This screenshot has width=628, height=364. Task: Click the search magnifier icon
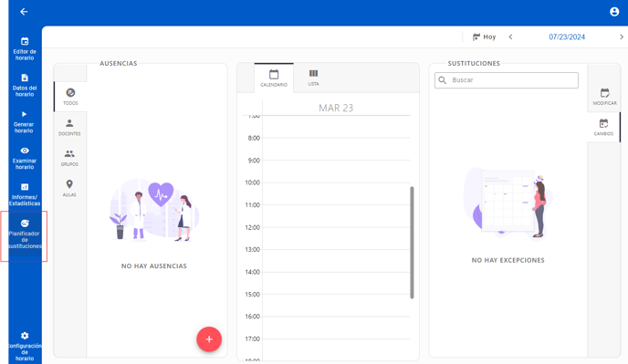[442, 80]
